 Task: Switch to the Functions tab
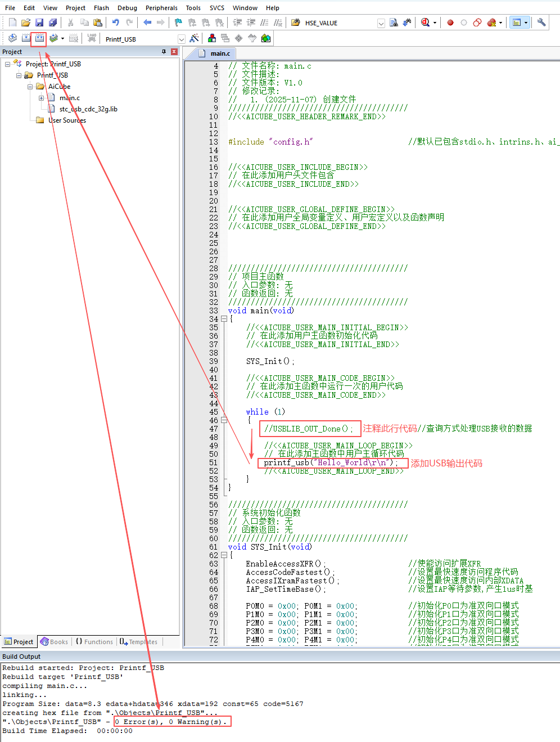pos(94,642)
